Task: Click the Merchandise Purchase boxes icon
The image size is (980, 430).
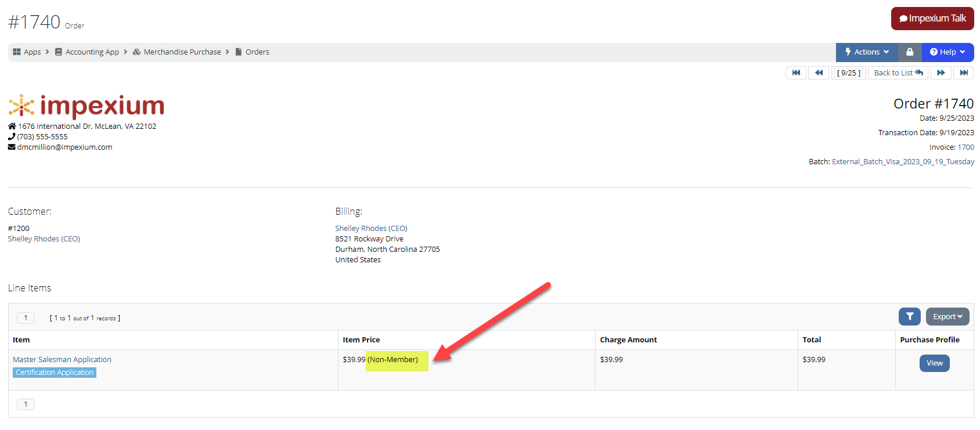Action: [x=136, y=52]
